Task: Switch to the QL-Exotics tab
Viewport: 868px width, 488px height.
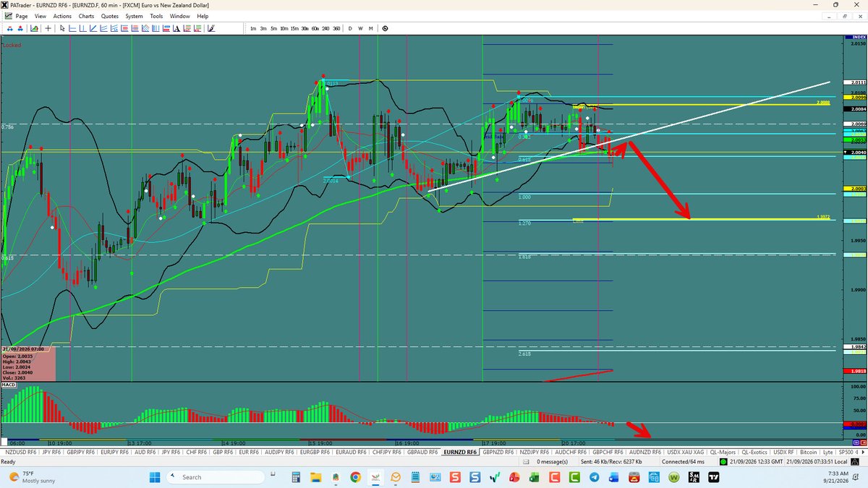Action: [x=753, y=452]
